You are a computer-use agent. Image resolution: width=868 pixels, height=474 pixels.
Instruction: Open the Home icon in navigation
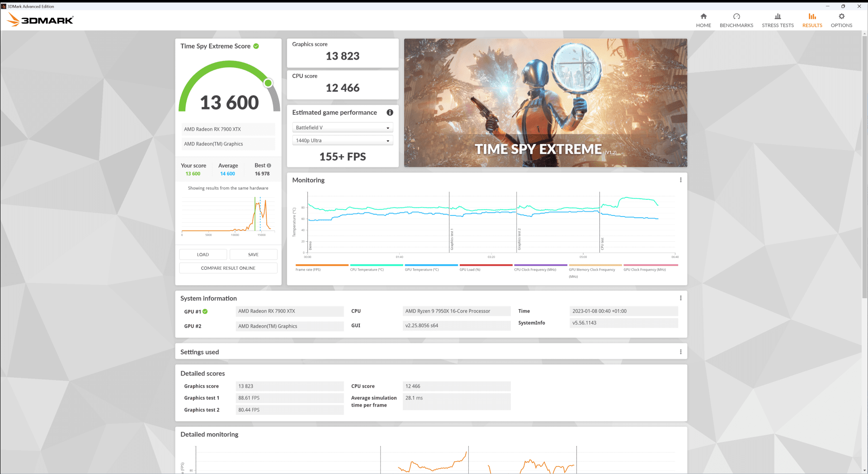[x=703, y=16]
